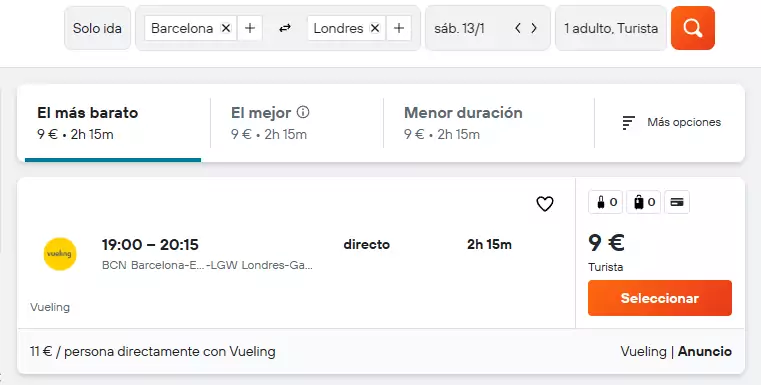Image resolution: width=761 pixels, height=385 pixels.
Task: Switch to El más barato tab
Action: pos(113,123)
